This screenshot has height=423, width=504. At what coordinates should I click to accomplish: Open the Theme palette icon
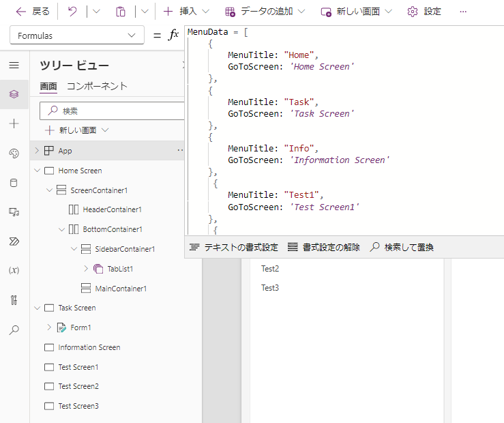tap(14, 154)
